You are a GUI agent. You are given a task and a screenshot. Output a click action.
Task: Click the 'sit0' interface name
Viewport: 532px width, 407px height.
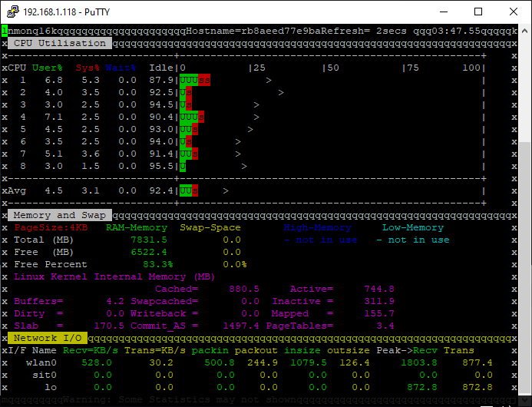pos(45,375)
